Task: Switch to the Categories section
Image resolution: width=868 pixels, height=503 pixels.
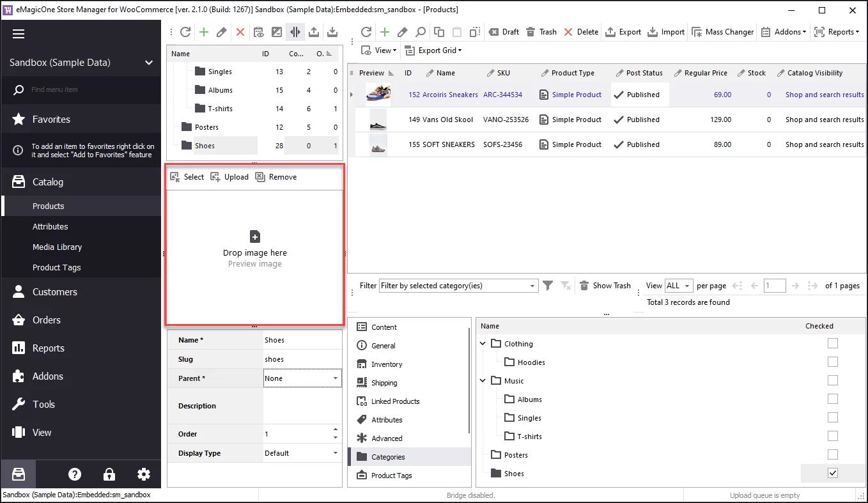Action: pyautogui.click(x=387, y=456)
